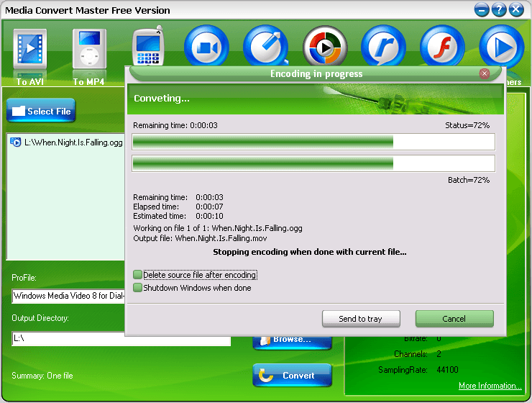
Task: Click the blue play arrow icon
Action: [502, 46]
